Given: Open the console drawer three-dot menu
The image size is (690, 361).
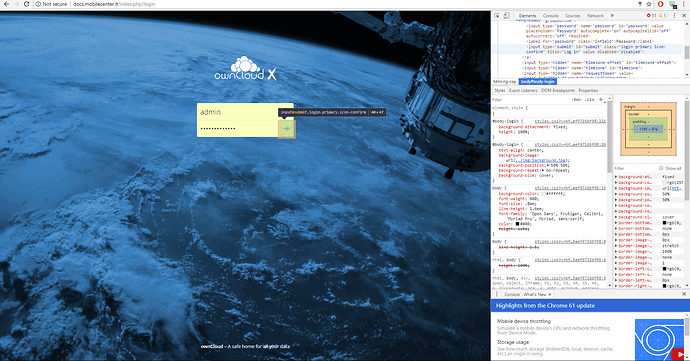Looking at the screenshot, I should 497,294.
